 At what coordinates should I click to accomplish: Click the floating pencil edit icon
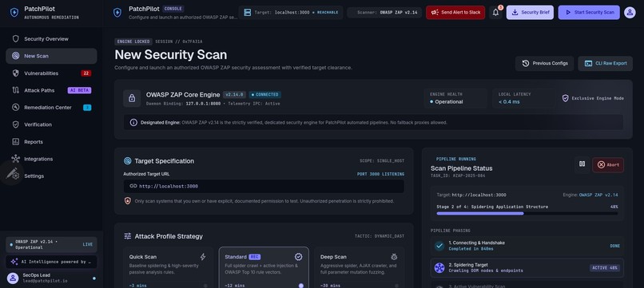pos(11,173)
